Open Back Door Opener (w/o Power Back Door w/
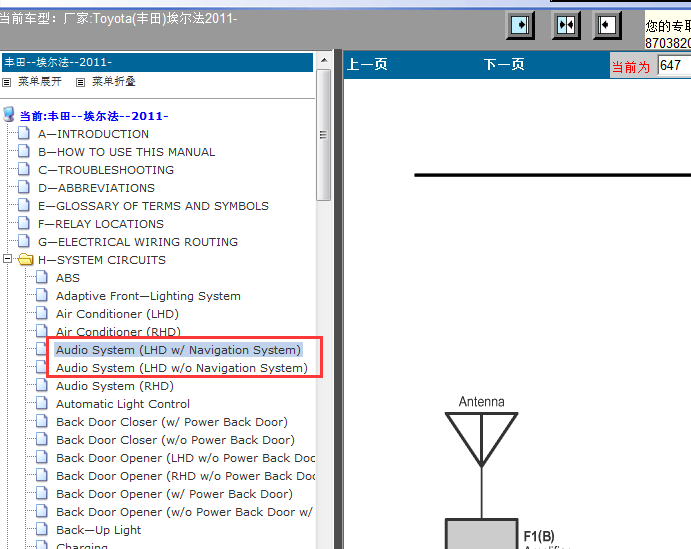 click(x=184, y=512)
